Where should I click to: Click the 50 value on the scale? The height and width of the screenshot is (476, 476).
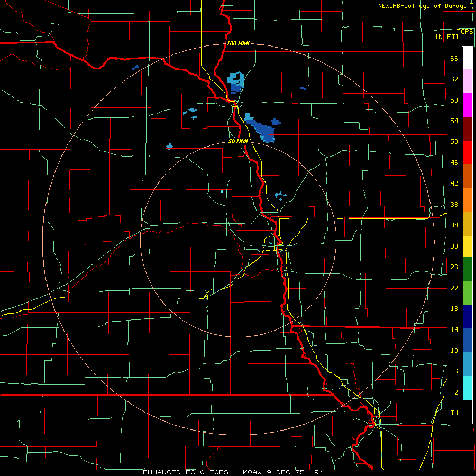454,142
